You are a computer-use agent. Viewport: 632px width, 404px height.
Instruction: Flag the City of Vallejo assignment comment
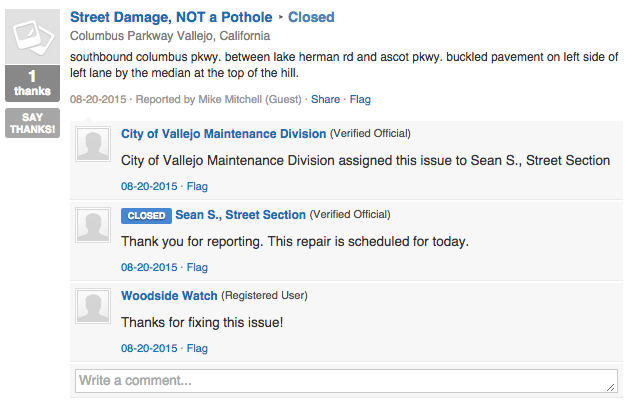tap(197, 187)
